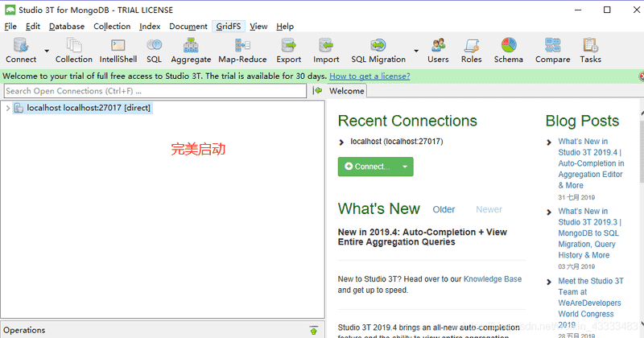Switch to the Welcome tab
Screen dimensions: 644x338
pyautogui.click(x=346, y=91)
